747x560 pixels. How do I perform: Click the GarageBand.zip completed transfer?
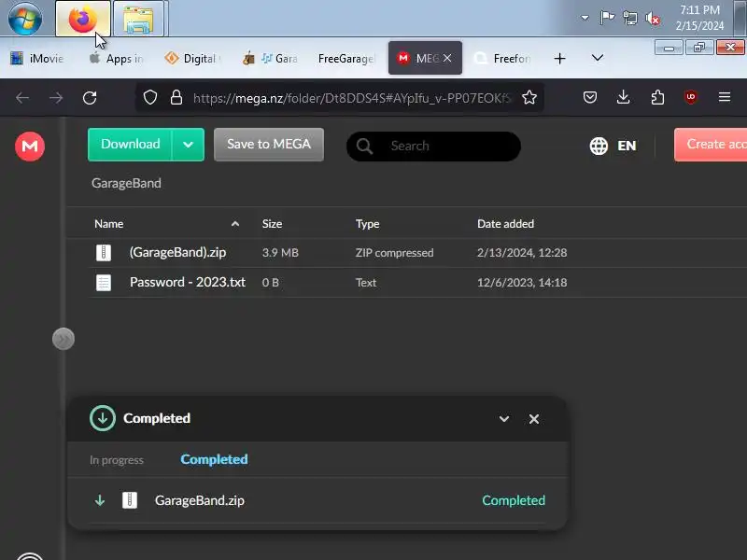[317, 500]
